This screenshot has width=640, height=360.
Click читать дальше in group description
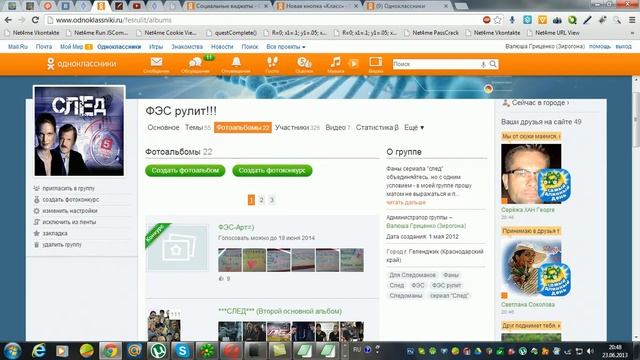406,202
